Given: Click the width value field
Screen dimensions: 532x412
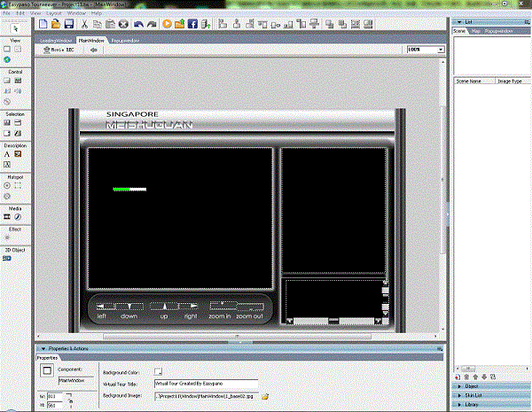Looking at the screenshot, I should tap(55, 396).
